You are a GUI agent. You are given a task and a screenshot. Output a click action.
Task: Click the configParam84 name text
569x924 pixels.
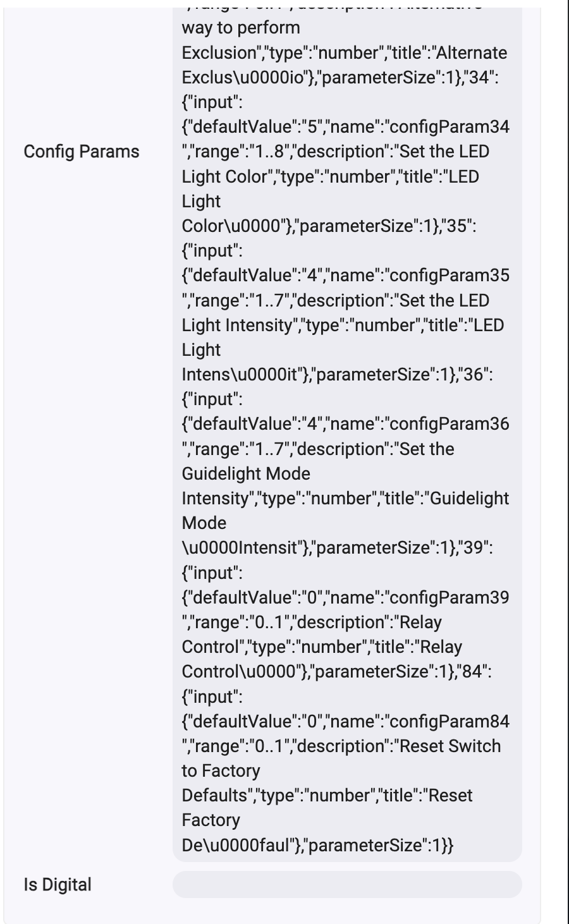(450, 721)
